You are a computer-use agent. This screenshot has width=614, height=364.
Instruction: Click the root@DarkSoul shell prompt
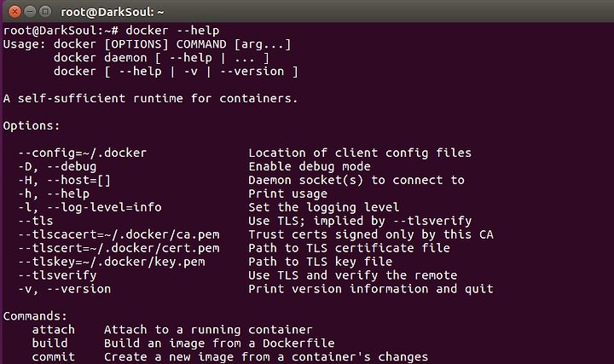coord(61,31)
